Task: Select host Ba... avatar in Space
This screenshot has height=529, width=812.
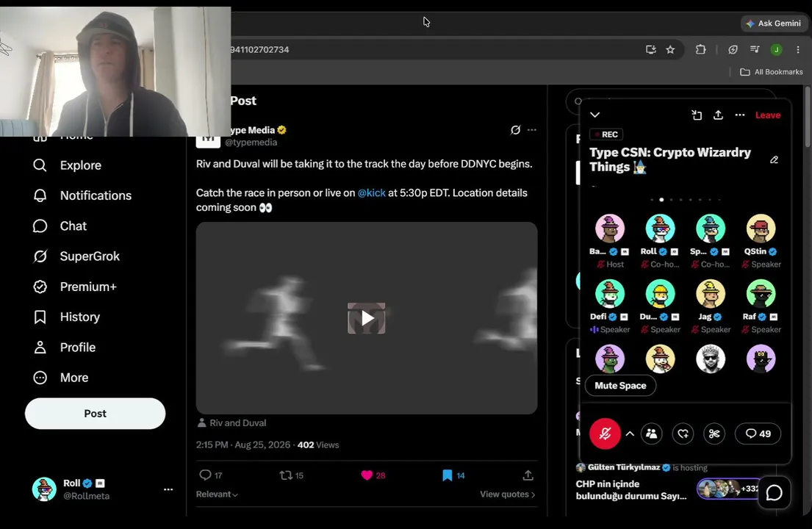Action: [x=610, y=228]
